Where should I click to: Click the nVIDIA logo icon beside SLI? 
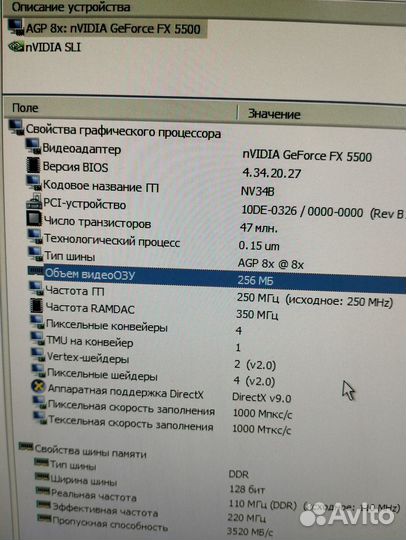16,46
